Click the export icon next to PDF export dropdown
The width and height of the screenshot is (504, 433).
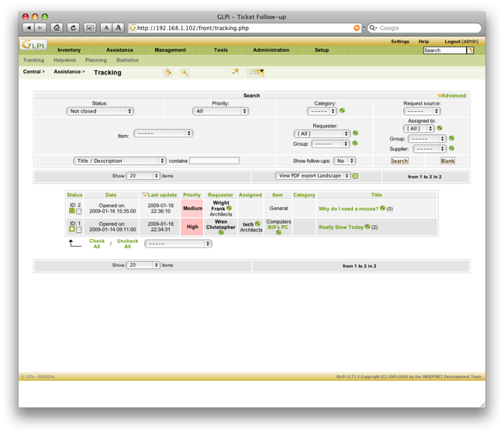tap(355, 176)
